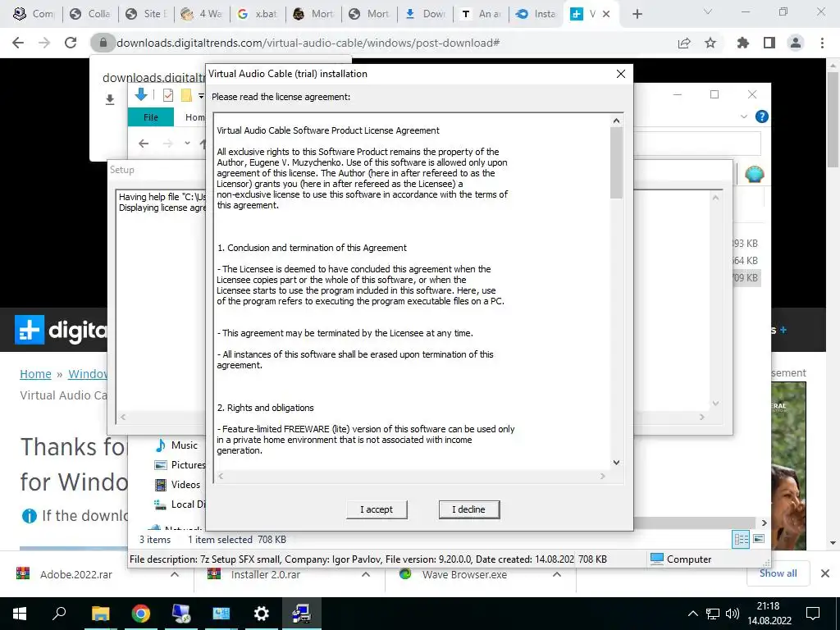
Task: Go back in Chrome browser
Action: [x=18, y=43]
